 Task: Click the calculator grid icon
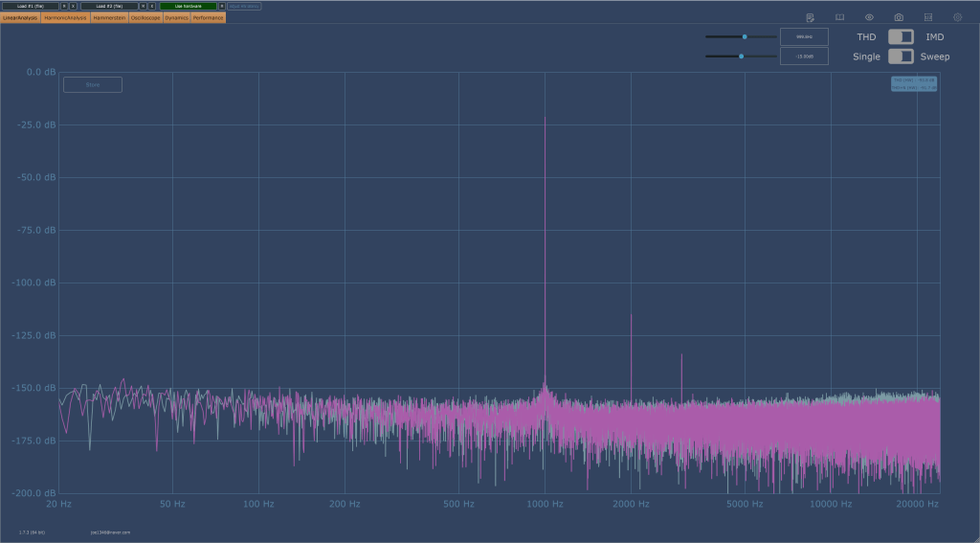(x=927, y=17)
